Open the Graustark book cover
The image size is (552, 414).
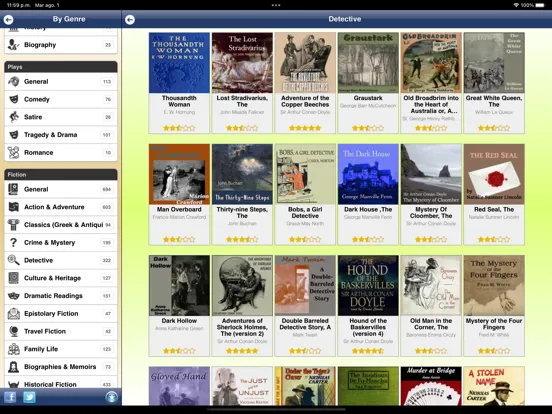[x=368, y=63]
